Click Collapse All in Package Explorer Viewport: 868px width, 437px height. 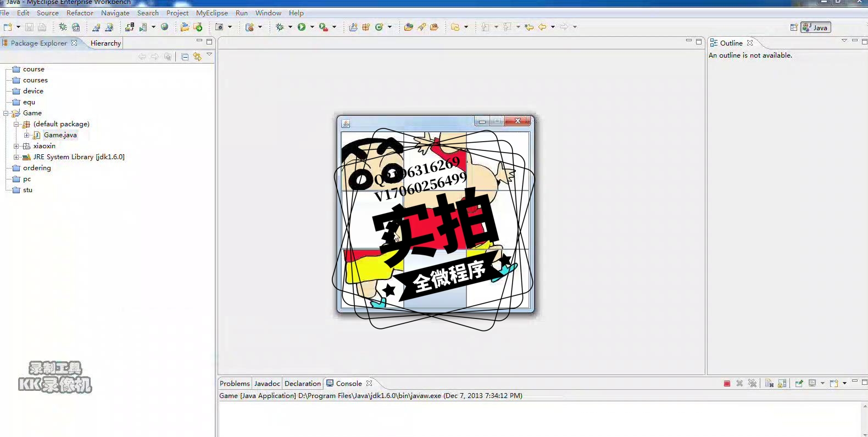185,57
